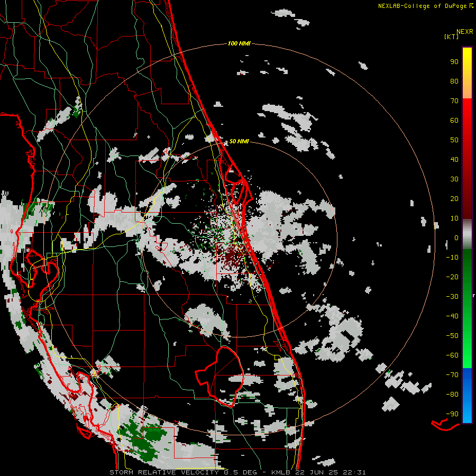Click the -80 value on velocity scale
Screen dimensions: 476x476
coord(452,395)
